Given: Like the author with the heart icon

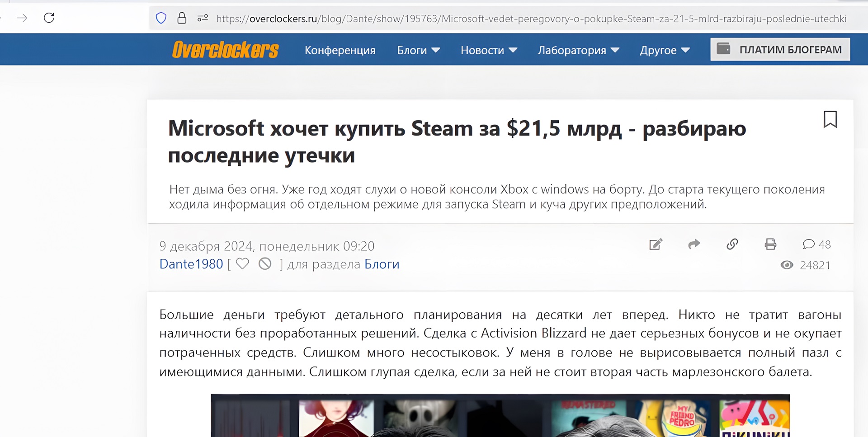Looking at the screenshot, I should click(x=242, y=263).
